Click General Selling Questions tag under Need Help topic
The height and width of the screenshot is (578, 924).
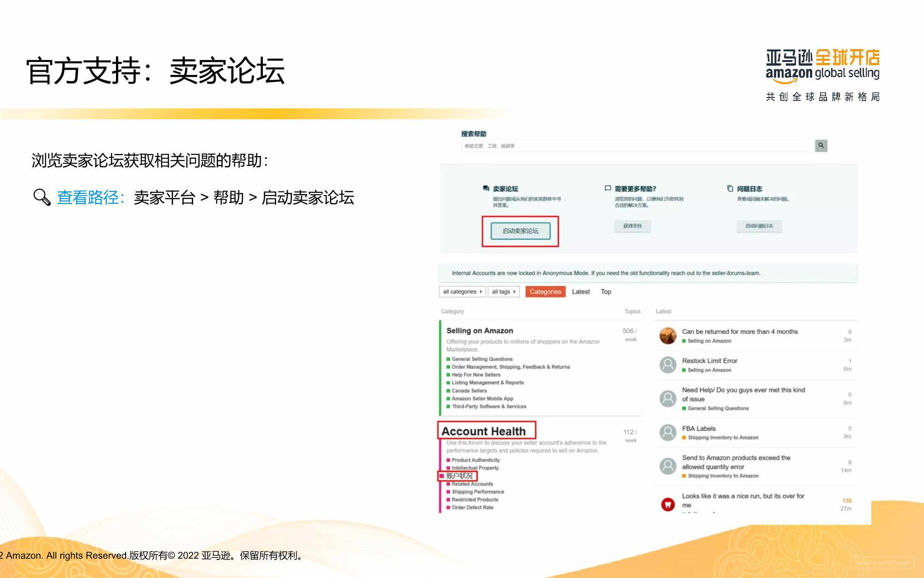click(718, 408)
